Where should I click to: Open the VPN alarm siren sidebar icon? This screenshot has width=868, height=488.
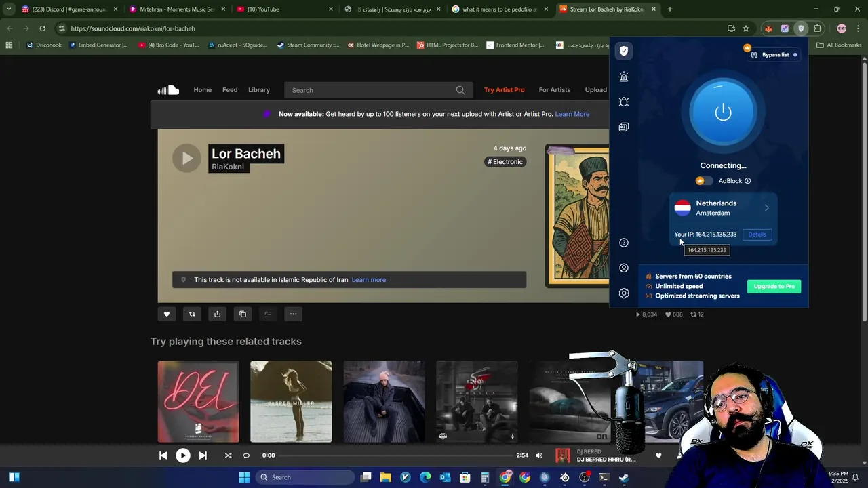coord(624,77)
